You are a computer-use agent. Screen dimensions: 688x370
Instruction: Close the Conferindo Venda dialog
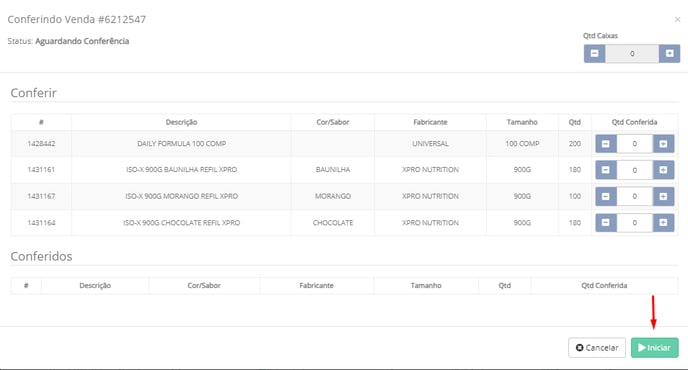click(x=677, y=19)
